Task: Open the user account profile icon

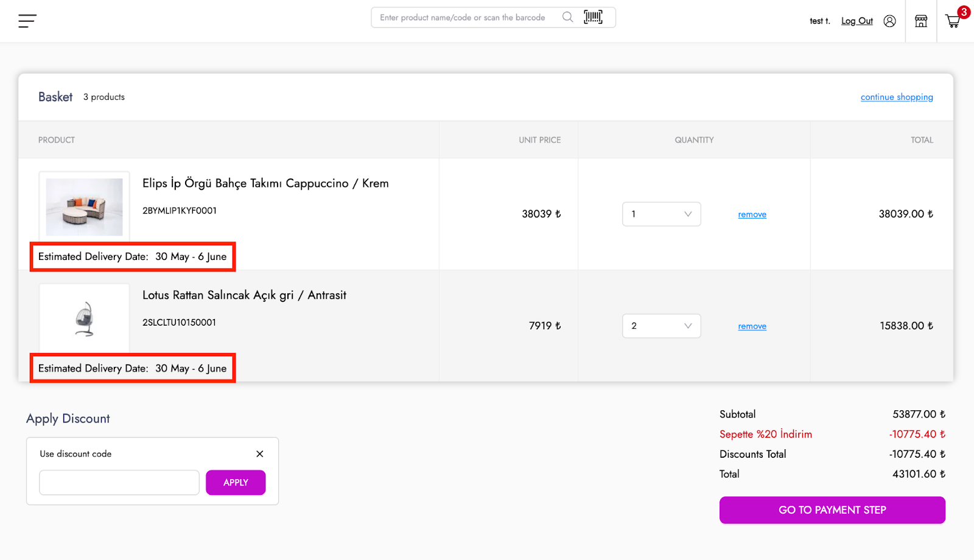Action: coord(889,21)
